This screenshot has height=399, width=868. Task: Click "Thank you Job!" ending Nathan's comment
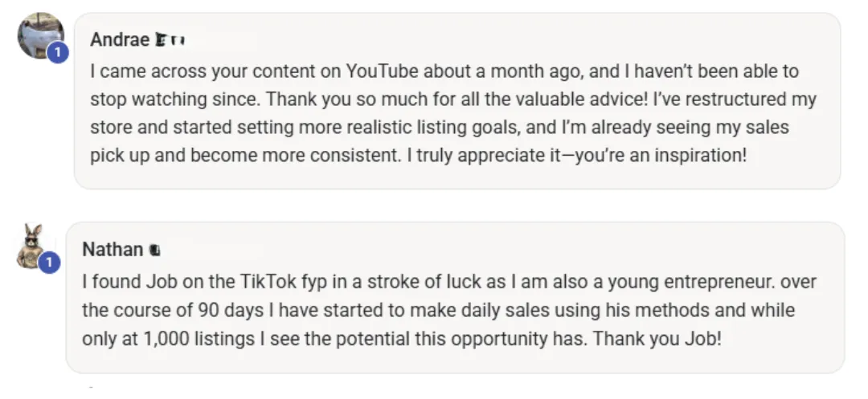tap(657, 338)
